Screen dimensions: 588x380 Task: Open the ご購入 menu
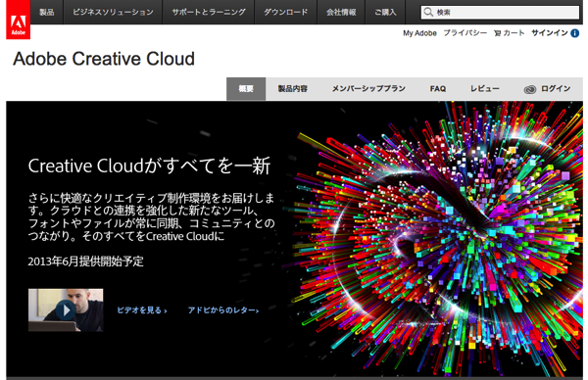(x=385, y=12)
